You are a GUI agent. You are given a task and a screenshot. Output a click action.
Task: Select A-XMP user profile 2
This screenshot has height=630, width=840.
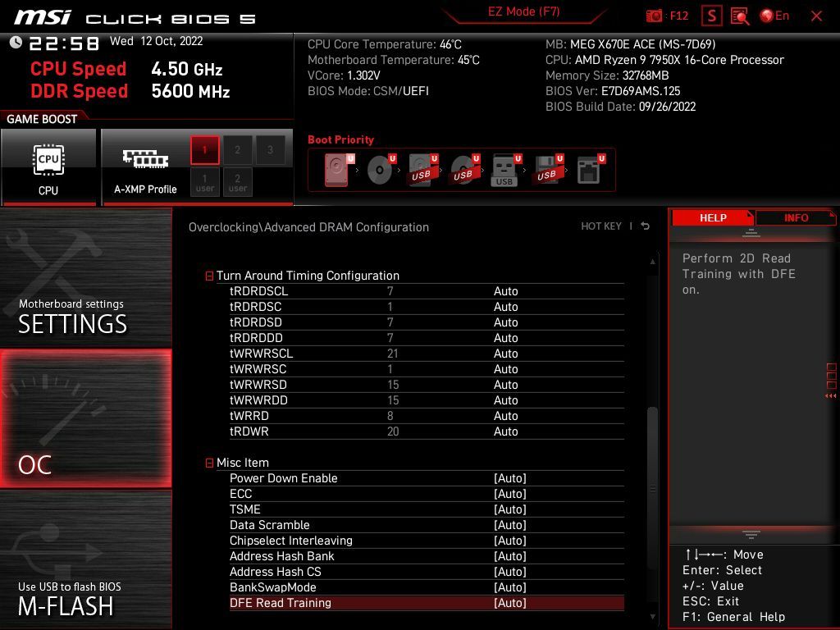[237, 182]
